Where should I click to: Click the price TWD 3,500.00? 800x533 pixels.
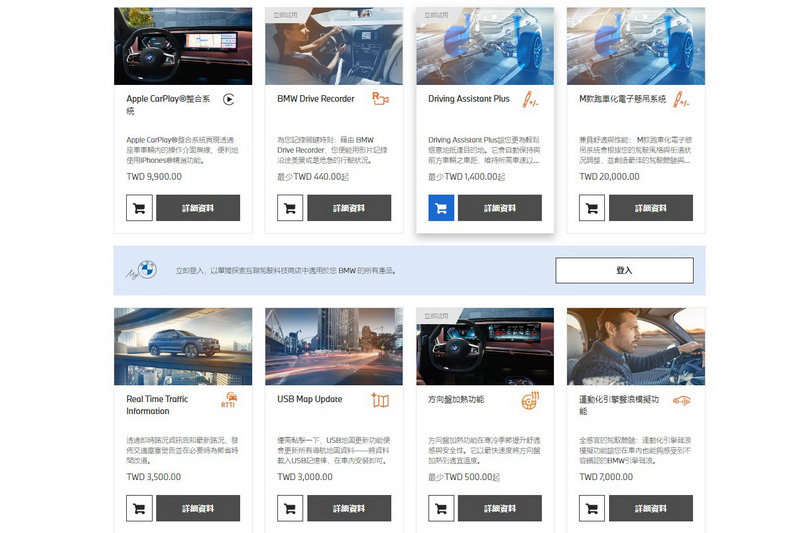pyautogui.click(x=154, y=477)
